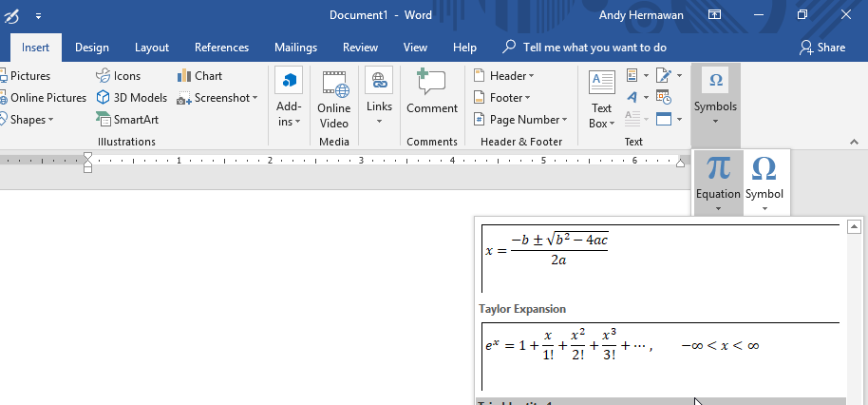Image resolution: width=868 pixels, height=405 pixels.
Task: Collapse the ribbon with the chevron
Action: [854, 143]
